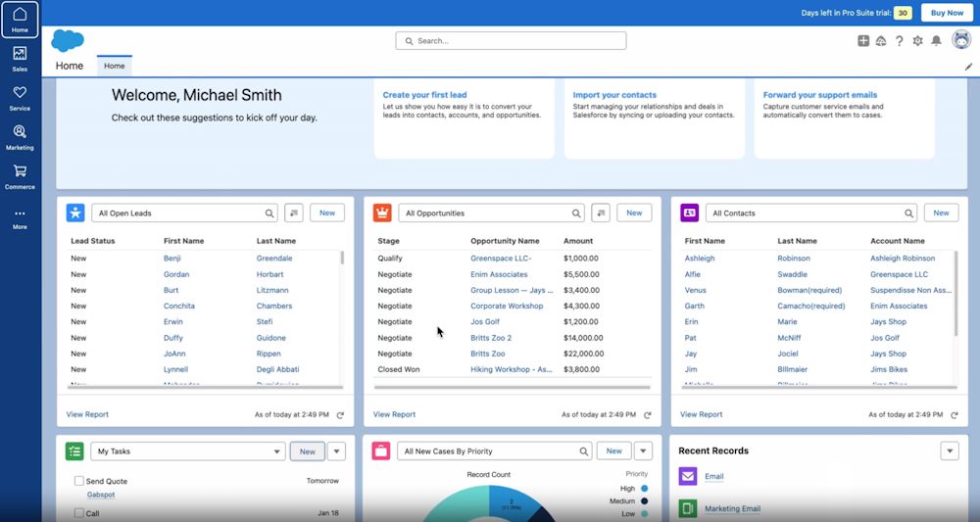Click Buy Now button
This screenshot has width=980, height=522.
point(947,13)
